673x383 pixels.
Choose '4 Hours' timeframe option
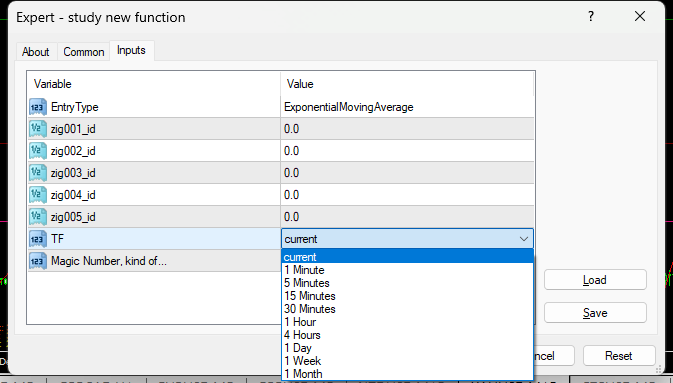coord(407,335)
